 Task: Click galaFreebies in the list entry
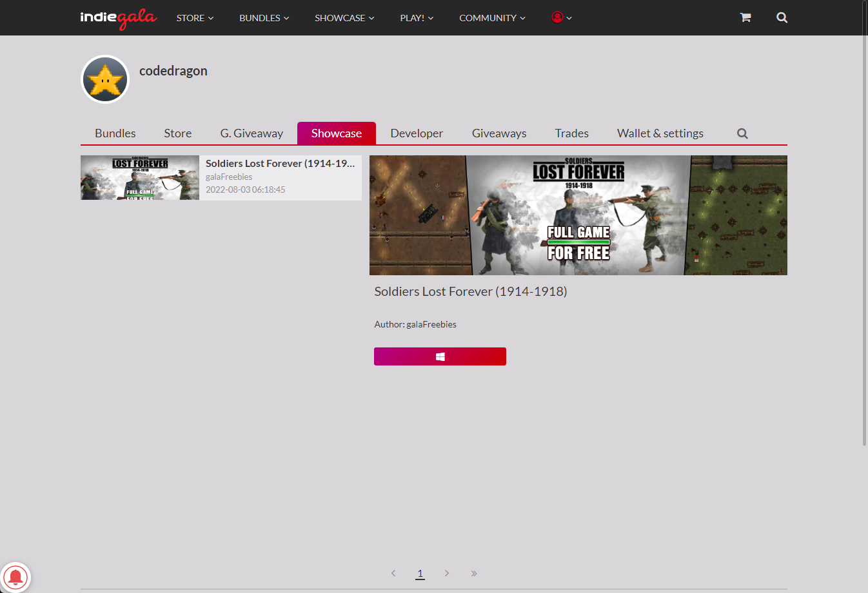(x=229, y=177)
